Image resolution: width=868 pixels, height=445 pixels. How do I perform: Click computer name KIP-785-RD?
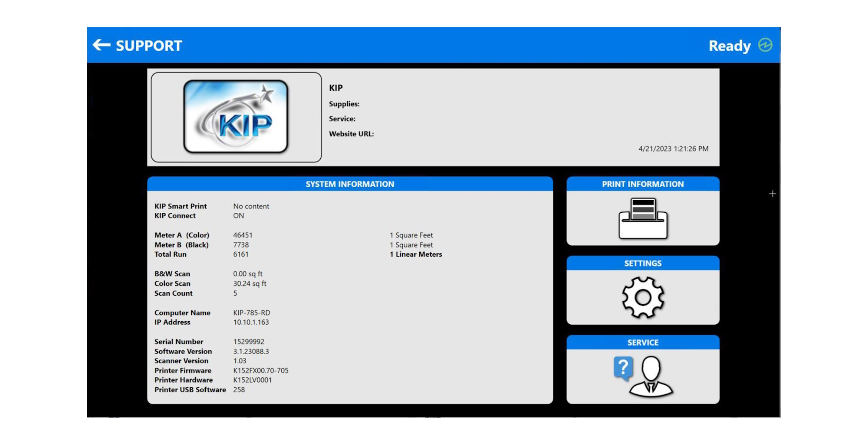[252, 313]
